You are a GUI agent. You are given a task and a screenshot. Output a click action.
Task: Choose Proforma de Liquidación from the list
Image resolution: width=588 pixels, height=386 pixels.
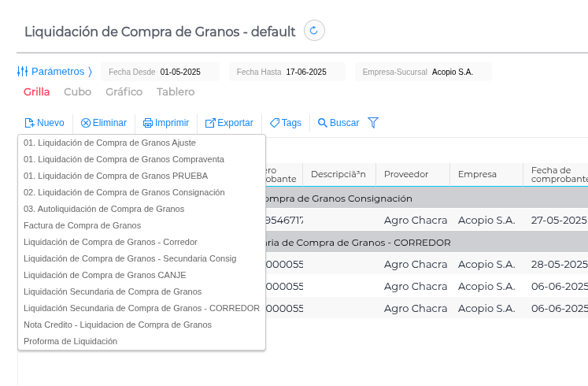[x=71, y=341]
